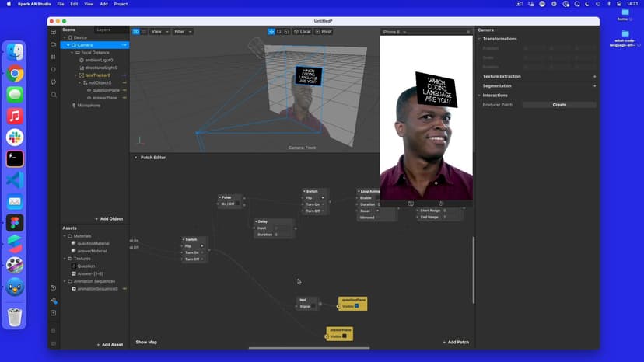
Task: Select Microphone in scene tree
Action: coord(89,106)
